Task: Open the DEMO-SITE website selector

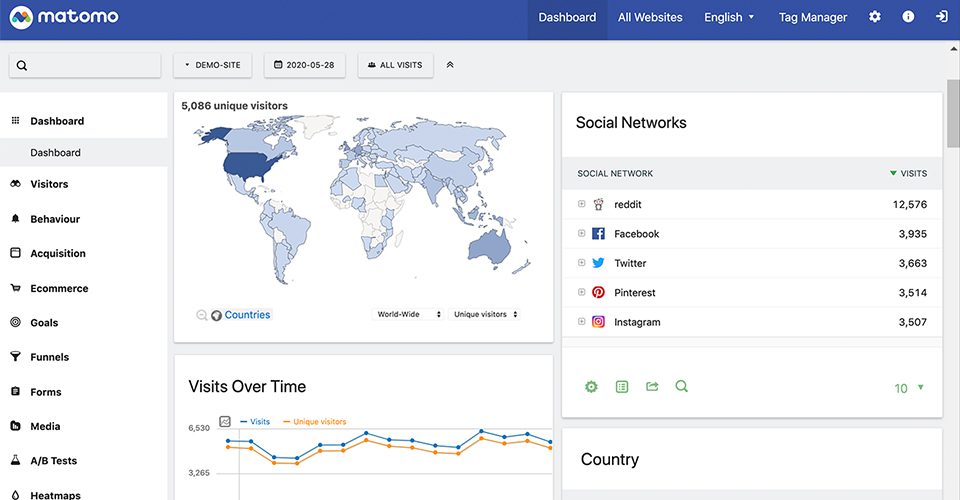Action: coord(213,65)
